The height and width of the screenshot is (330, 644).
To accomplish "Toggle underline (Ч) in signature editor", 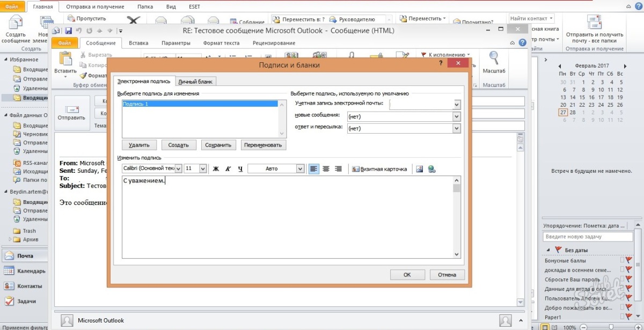I will 240,168.
